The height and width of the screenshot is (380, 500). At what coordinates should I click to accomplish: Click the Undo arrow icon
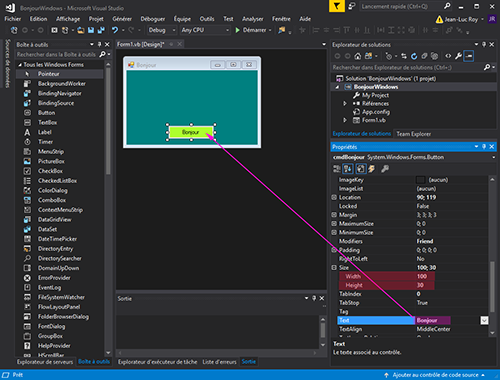tap(115, 30)
